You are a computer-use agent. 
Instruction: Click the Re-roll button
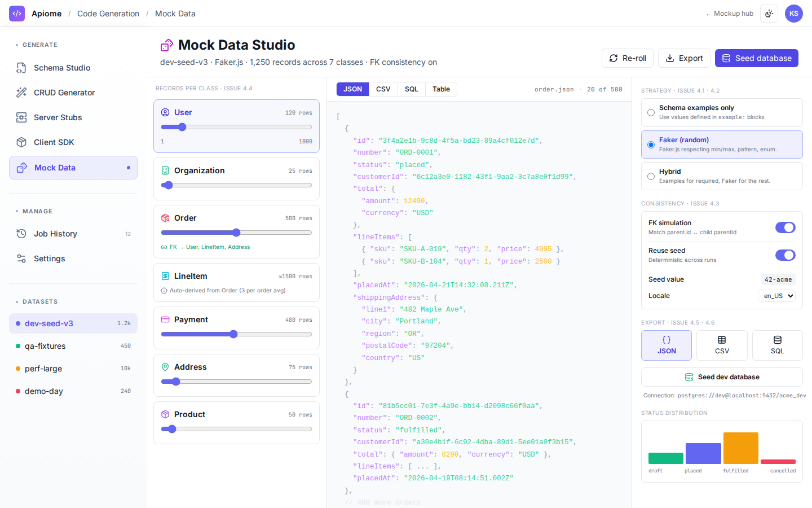point(628,58)
